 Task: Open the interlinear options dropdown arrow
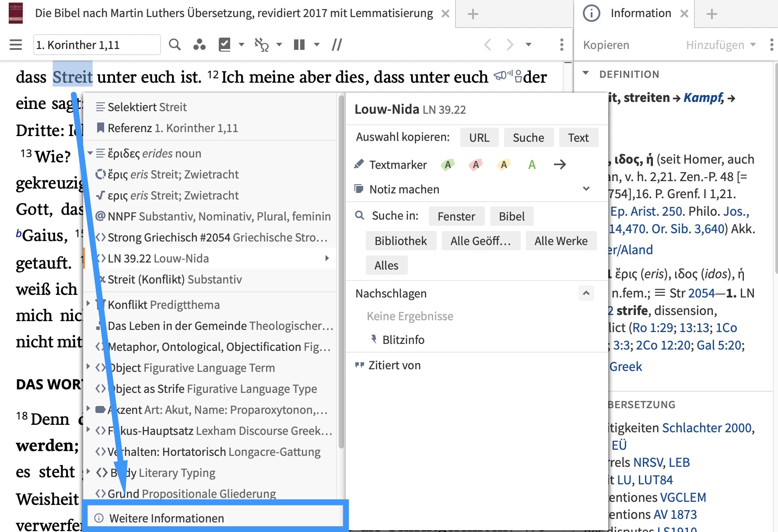[279, 45]
